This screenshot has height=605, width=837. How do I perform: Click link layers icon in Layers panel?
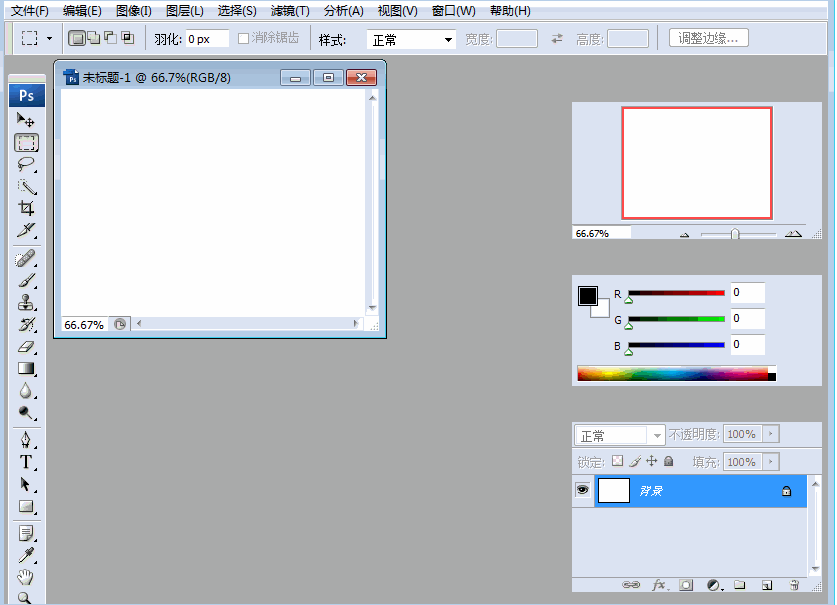[631, 585]
